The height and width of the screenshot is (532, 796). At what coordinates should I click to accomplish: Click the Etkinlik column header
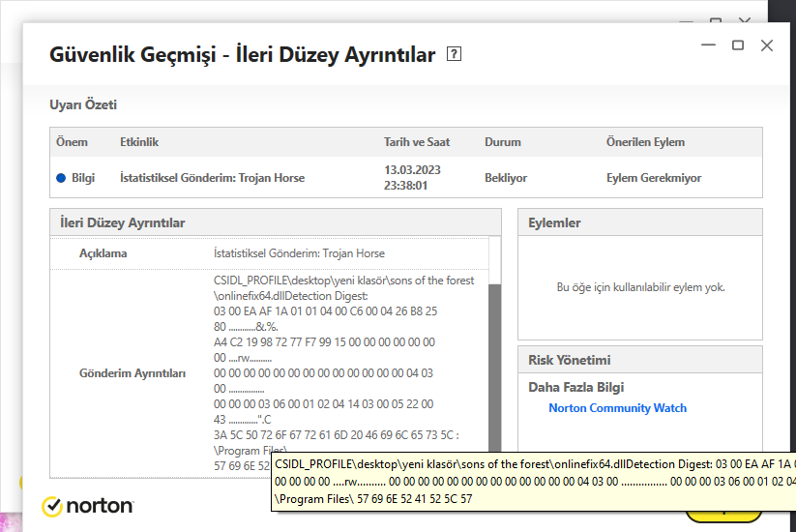click(139, 142)
